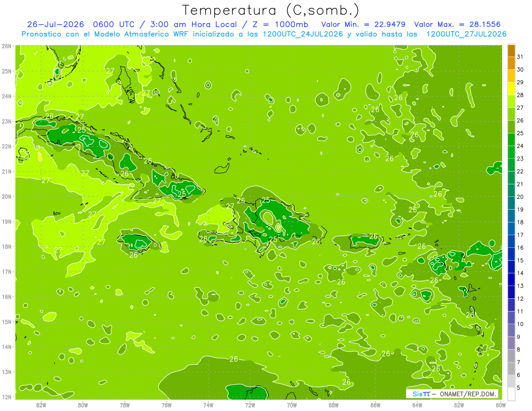Select the '1200UTC_24JUL2026' initialization time
Viewport: 532px width, 411px height.
pyautogui.click(x=303, y=34)
